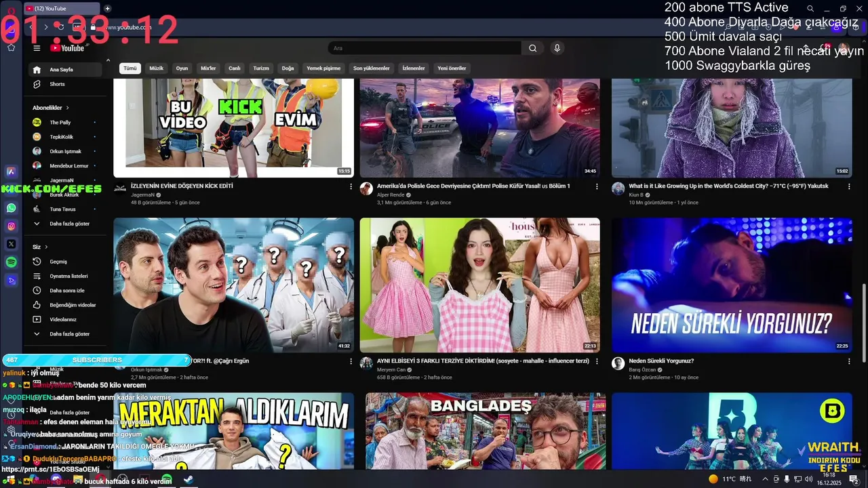Open Beğendiğim videolar list

(65, 305)
